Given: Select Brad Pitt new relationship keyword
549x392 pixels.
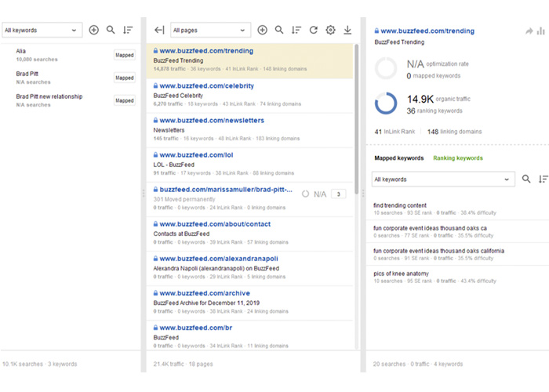Looking at the screenshot, I should [x=70, y=101].
